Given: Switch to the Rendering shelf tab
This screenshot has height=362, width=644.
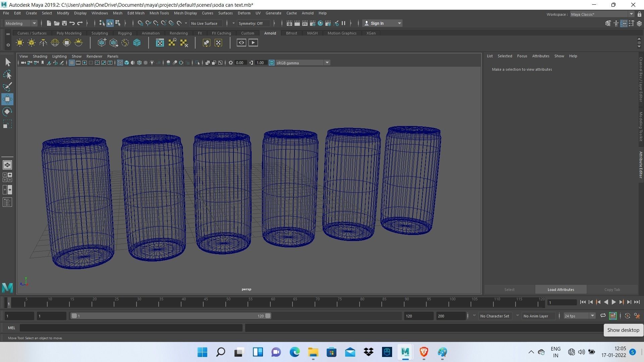Looking at the screenshot, I should click(178, 33).
